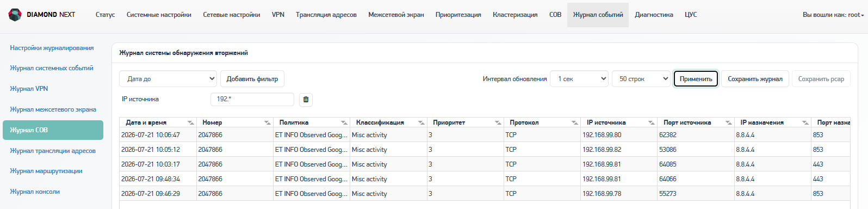The height and width of the screenshot is (209, 868).
Task: Click sort icon in IP назначения column header
Action: point(805,122)
